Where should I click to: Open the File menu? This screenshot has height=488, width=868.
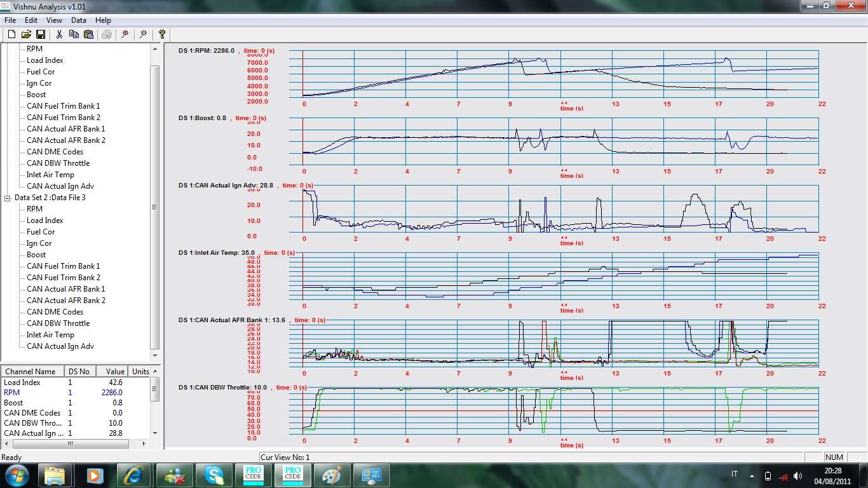coord(10,20)
